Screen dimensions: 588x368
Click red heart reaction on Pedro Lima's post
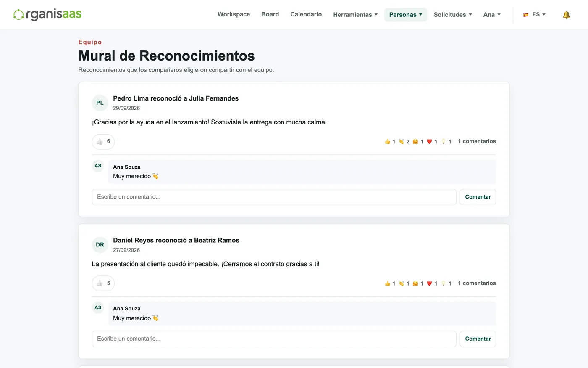(x=432, y=142)
